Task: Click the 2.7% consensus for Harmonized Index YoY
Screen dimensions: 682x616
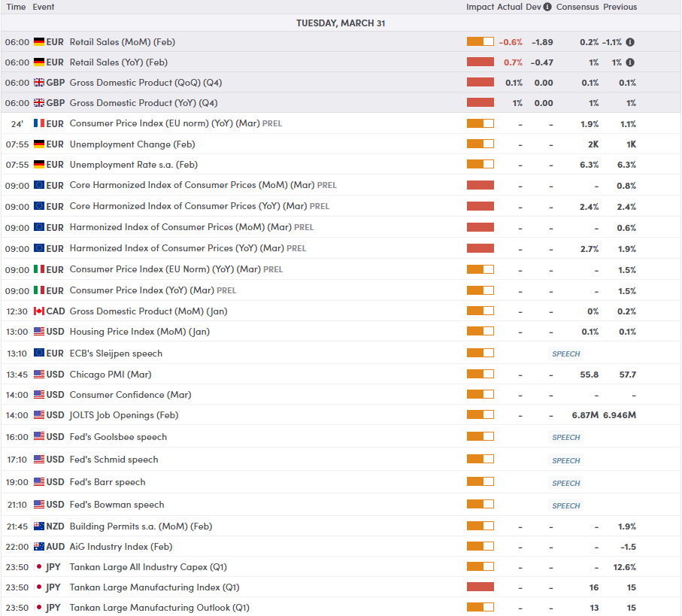Action: [x=590, y=249]
